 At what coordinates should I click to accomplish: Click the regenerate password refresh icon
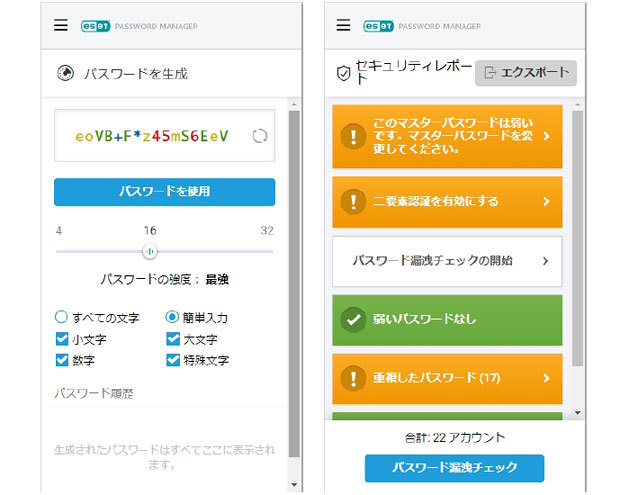click(260, 136)
